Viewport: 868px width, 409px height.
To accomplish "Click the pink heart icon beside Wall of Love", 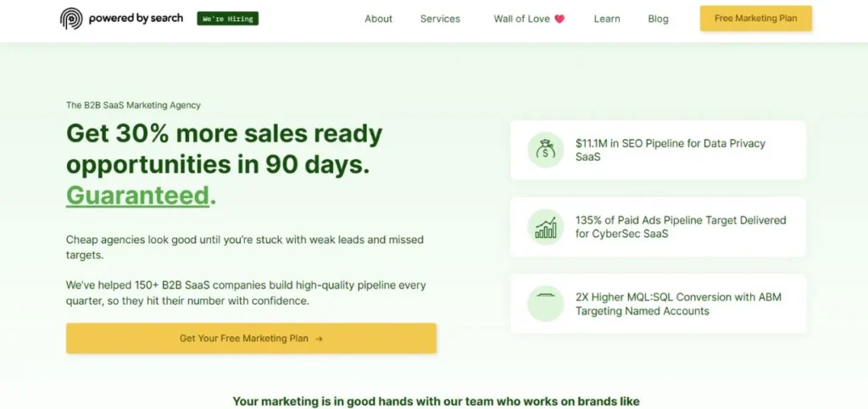I will tap(559, 19).
